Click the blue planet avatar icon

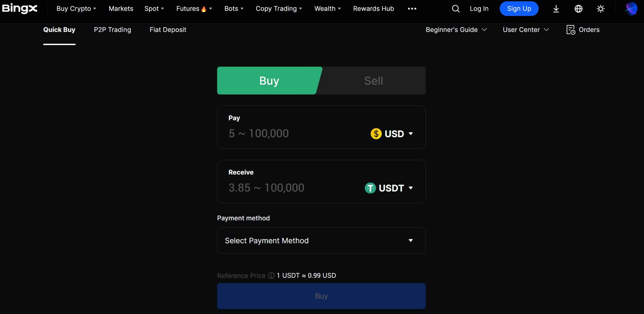click(x=631, y=9)
